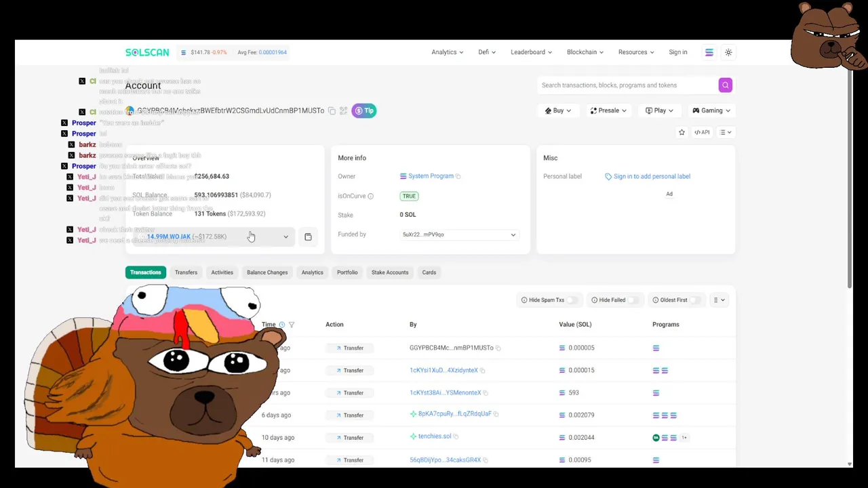Click the Solscan logo

147,52
